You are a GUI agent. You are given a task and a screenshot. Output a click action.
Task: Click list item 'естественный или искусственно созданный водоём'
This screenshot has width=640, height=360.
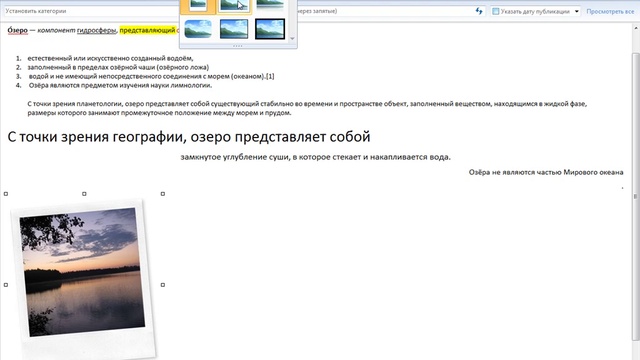click(x=110, y=58)
